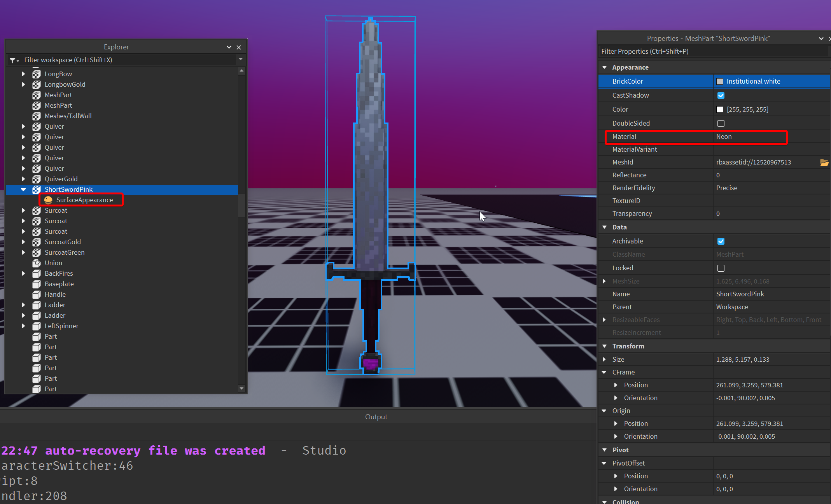Uncheck Archivable in the Data section

tap(721, 241)
